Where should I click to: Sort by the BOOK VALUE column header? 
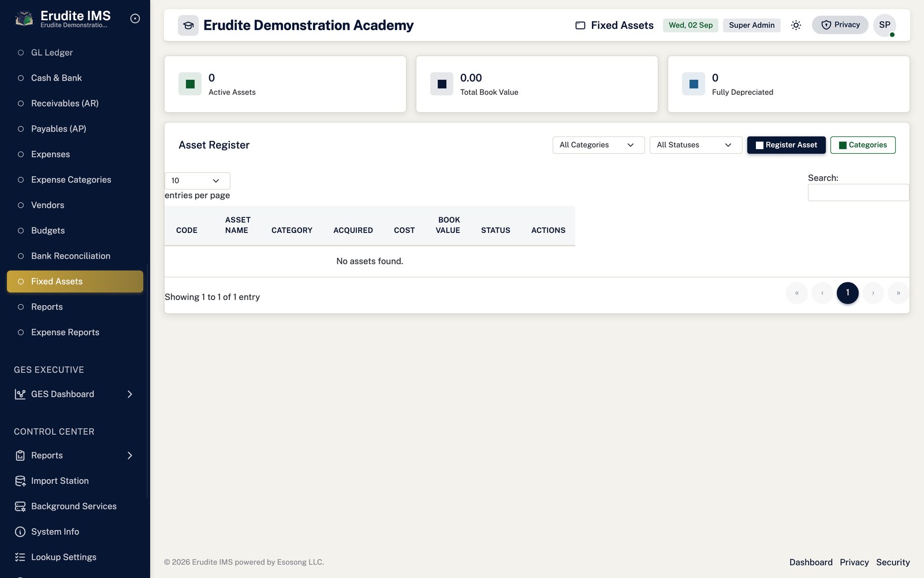[448, 225]
